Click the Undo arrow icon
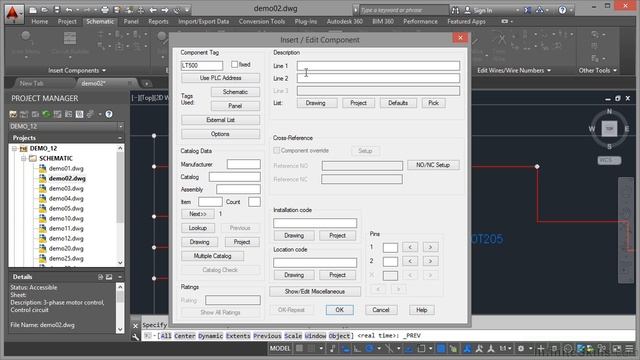 [x=69, y=10]
